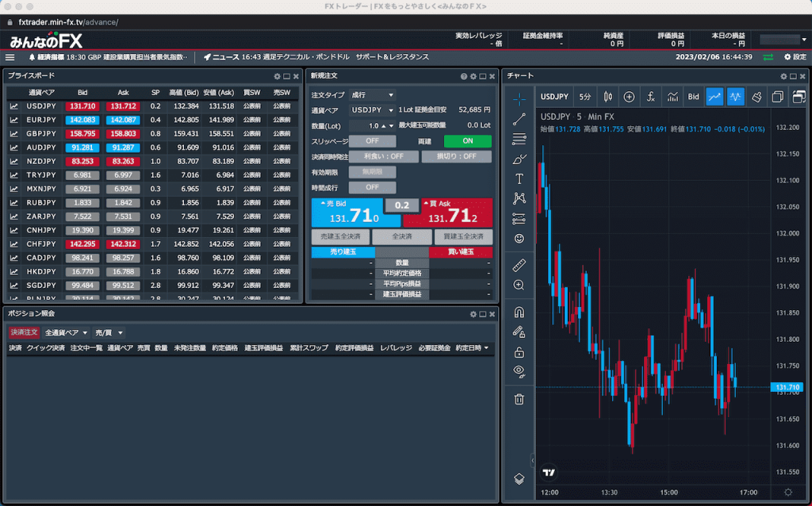Open the new order panel gear settings
Image resolution: width=812 pixels, height=506 pixels.
tap(473, 76)
